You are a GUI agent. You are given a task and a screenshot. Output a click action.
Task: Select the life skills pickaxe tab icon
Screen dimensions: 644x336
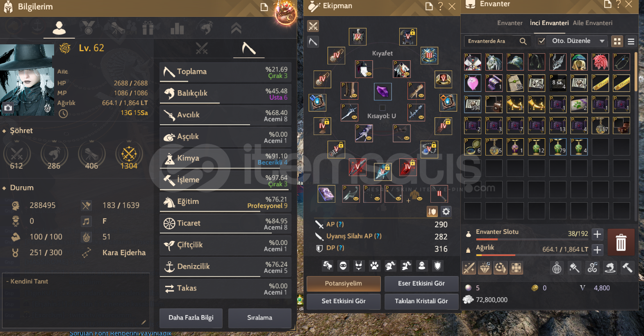click(x=248, y=48)
